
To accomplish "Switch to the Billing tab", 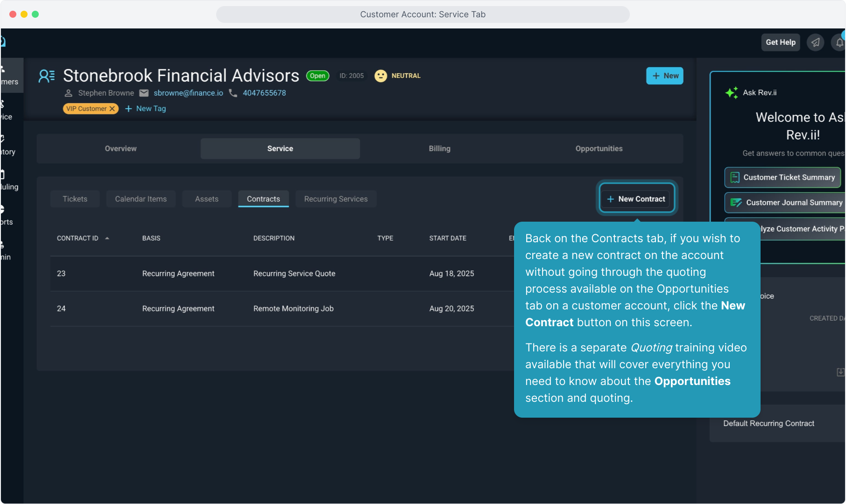I will click(x=439, y=148).
